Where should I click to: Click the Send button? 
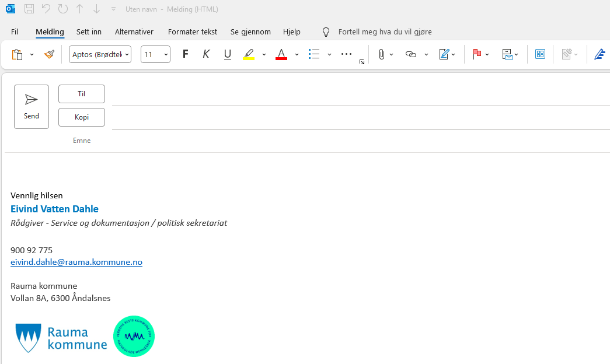[32, 107]
